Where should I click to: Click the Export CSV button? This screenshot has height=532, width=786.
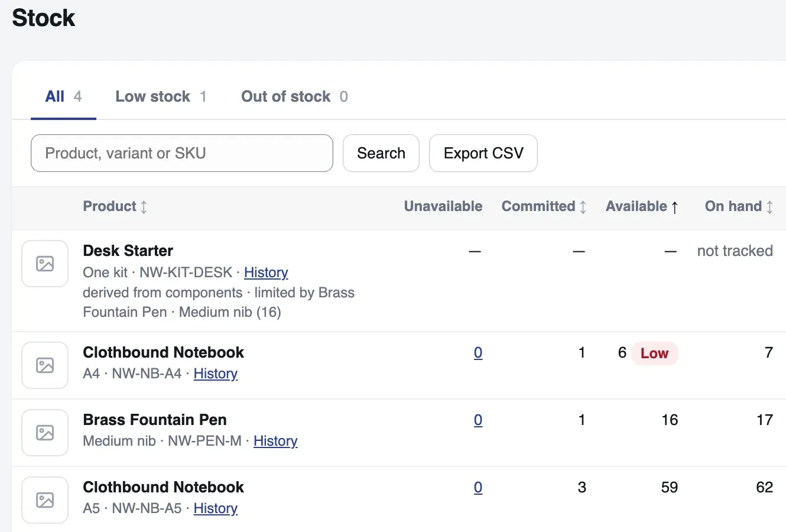coord(483,153)
